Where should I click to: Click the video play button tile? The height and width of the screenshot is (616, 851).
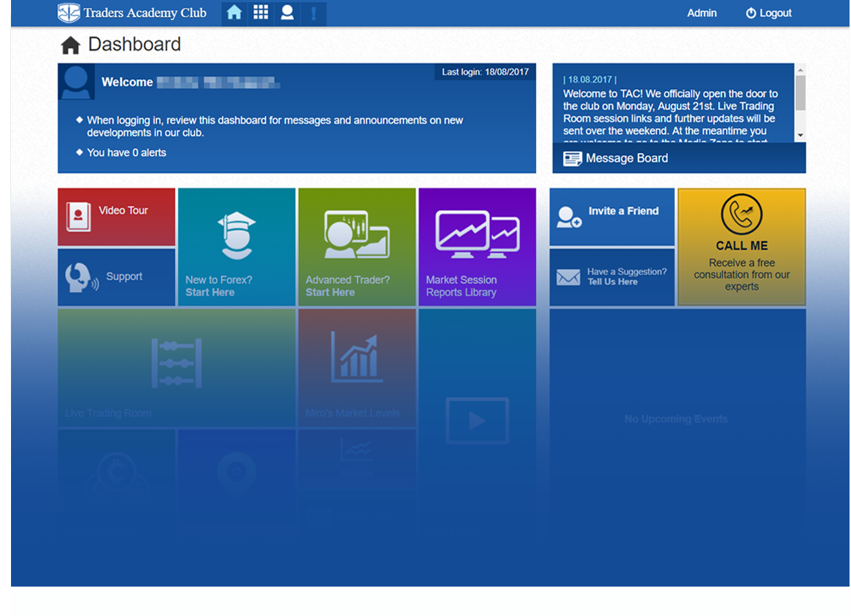477,420
